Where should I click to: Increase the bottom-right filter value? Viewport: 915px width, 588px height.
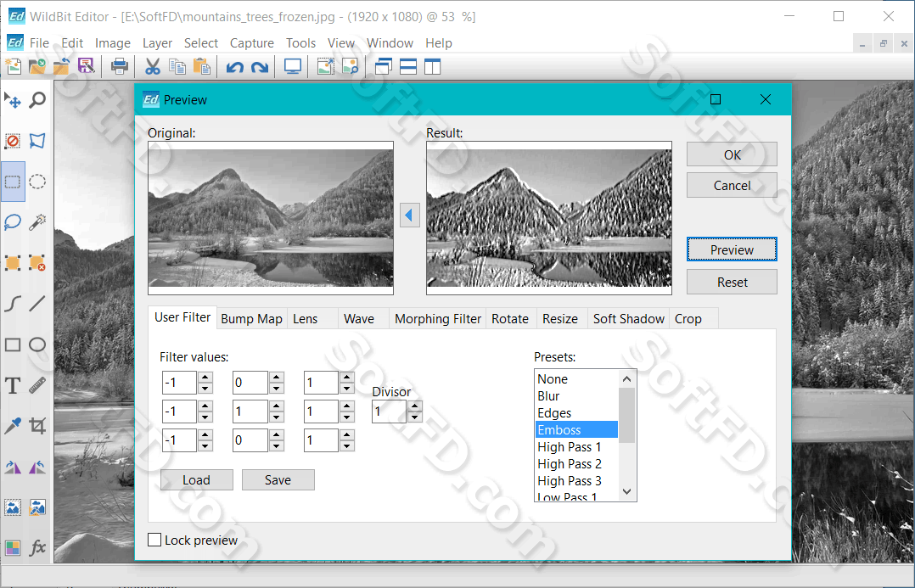click(x=346, y=434)
